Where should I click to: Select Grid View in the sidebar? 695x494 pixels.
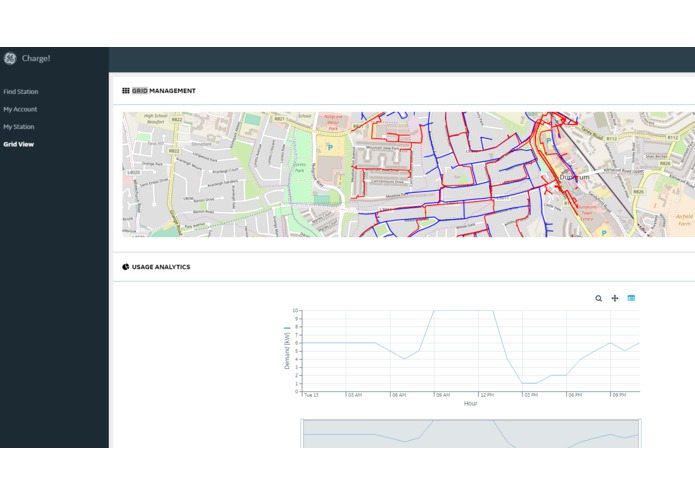19,144
